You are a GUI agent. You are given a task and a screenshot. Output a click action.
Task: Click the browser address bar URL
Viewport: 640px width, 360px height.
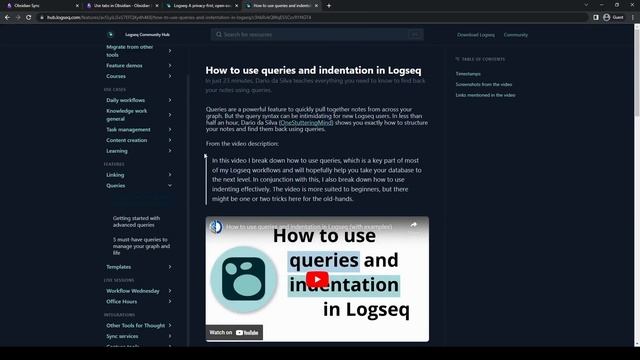(179, 18)
